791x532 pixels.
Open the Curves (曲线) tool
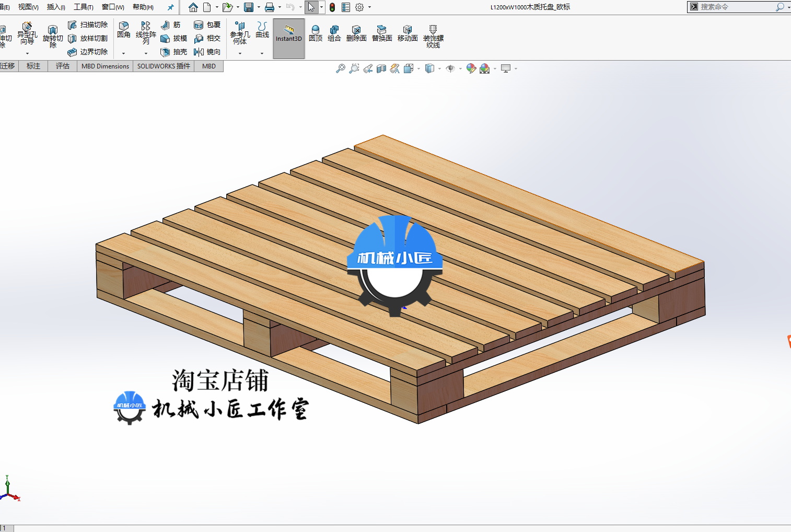262,30
